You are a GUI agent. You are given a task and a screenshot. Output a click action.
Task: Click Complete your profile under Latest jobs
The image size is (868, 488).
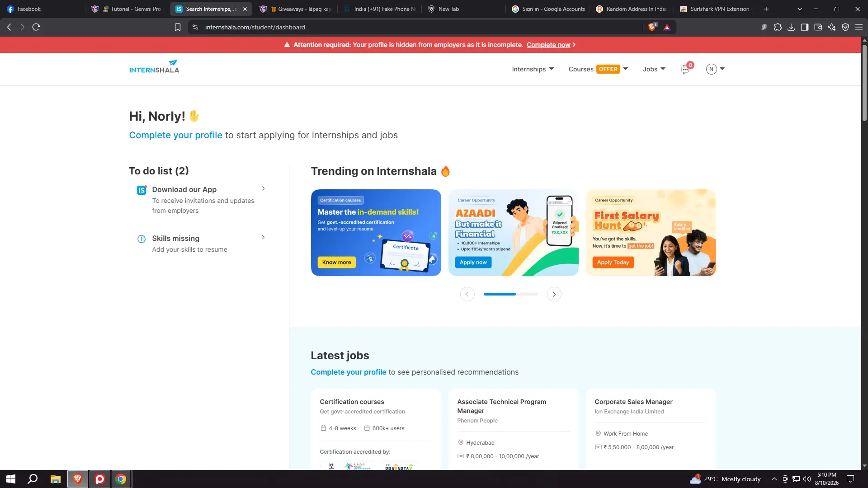point(348,372)
